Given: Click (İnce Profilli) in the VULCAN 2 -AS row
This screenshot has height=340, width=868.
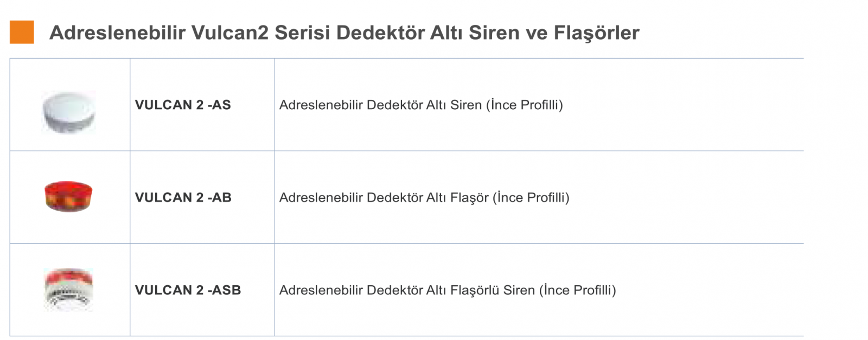Looking at the screenshot, I should 525,105.
